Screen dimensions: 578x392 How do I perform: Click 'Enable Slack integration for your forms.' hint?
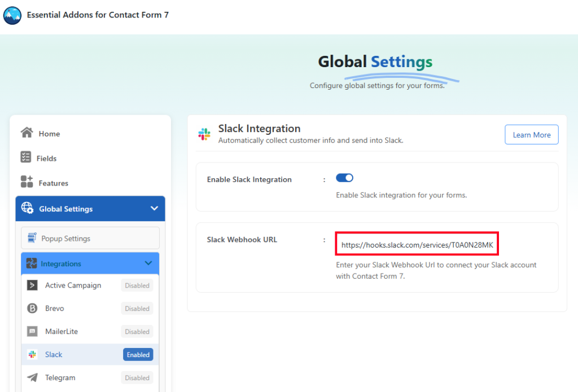401,195
